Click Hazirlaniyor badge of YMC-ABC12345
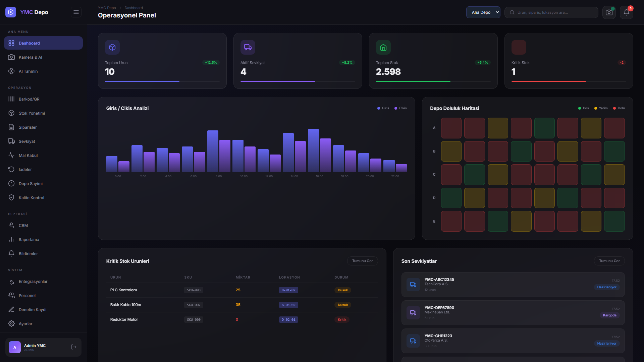This screenshot has width=644, height=362. point(606,287)
